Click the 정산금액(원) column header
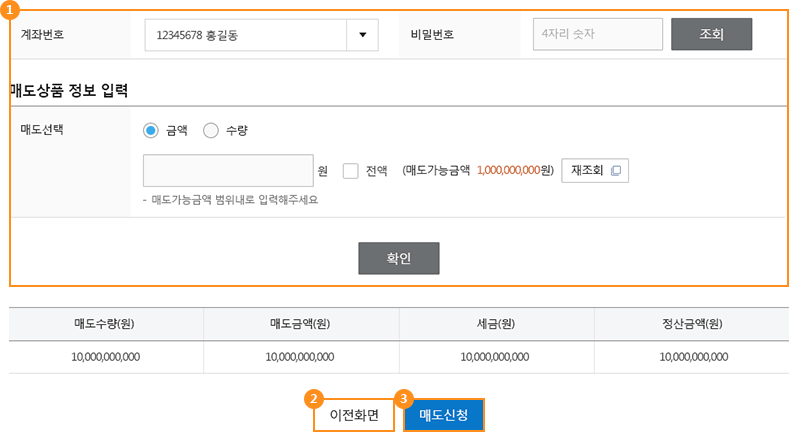This screenshot has height=433, width=789. [x=692, y=324]
